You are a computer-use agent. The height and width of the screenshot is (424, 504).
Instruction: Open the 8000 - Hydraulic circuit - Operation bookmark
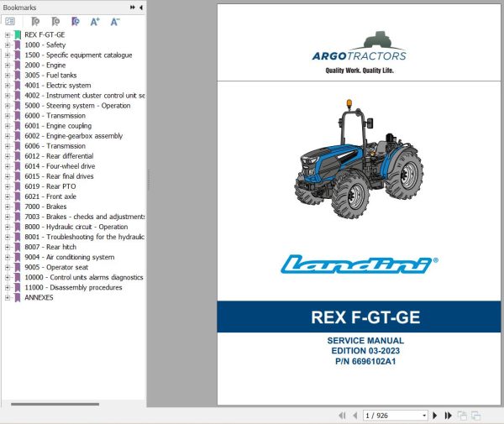click(x=76, y=227)
